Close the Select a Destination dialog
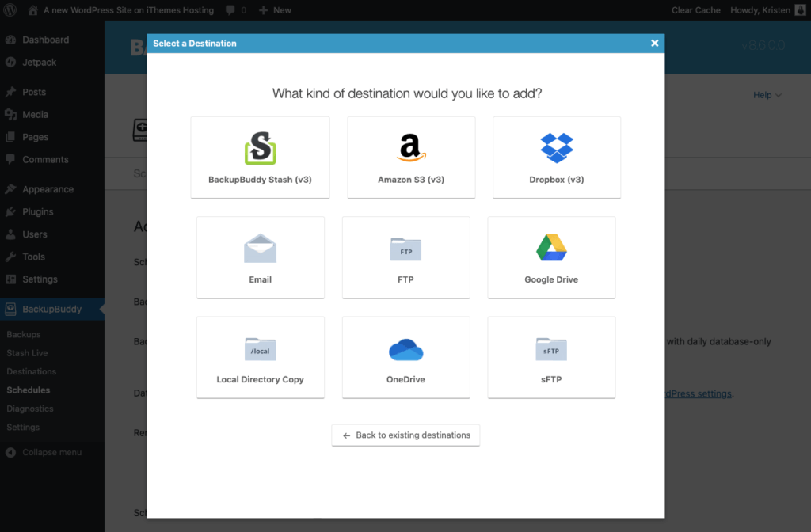Image resolution: width=811 pixels, height=532 pixels. click(654, 44)
